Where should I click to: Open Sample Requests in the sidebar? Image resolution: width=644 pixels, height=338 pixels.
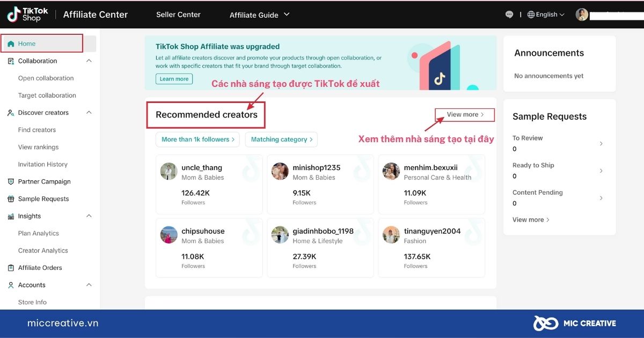43,199
